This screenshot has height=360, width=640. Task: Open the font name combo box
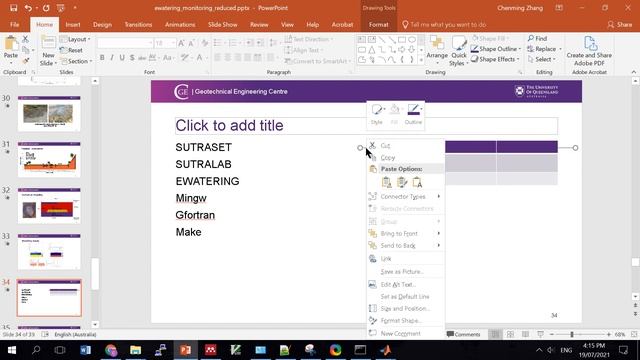point(125,43)
